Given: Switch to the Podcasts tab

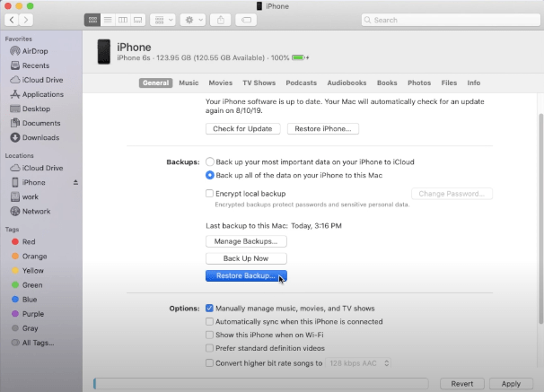Looking at the screenshot, I should tap(301, 83).
